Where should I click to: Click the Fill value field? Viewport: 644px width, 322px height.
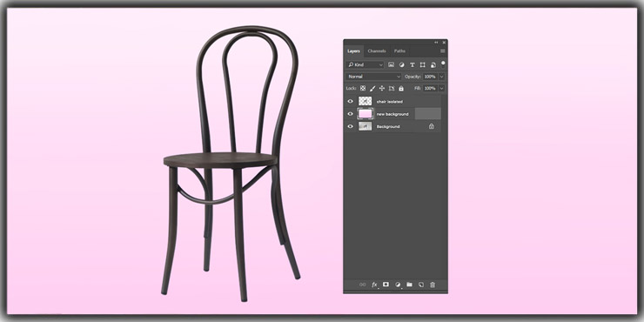(x=430, y=88)
